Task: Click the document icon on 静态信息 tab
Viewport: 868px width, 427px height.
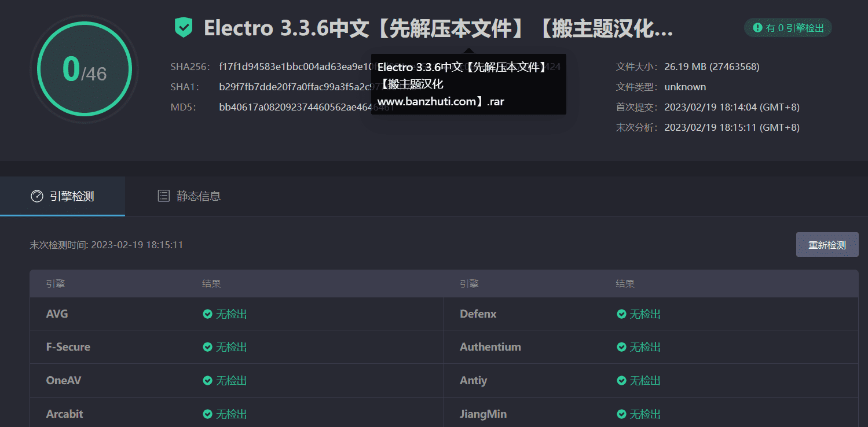Action: click(x=164, y=196)
